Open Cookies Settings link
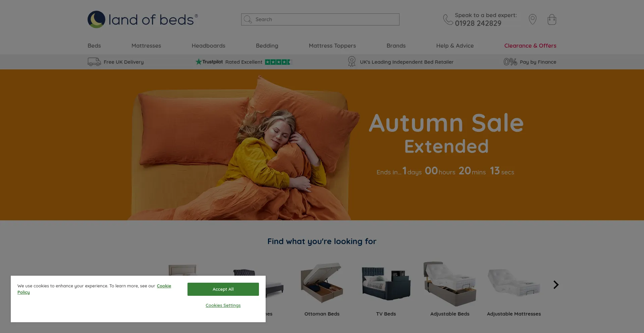Image resolution: width=644 pixels, height=333 pixels. point(223,305)
